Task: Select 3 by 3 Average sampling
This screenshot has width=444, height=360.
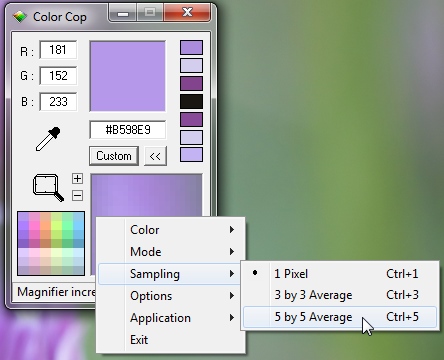Action: (340, 295)
